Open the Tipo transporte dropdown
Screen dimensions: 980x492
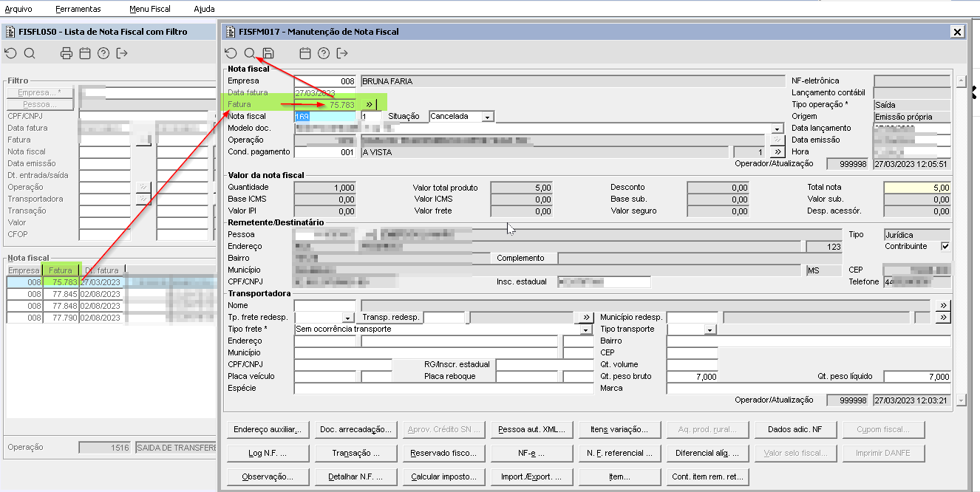click(711, 329)
